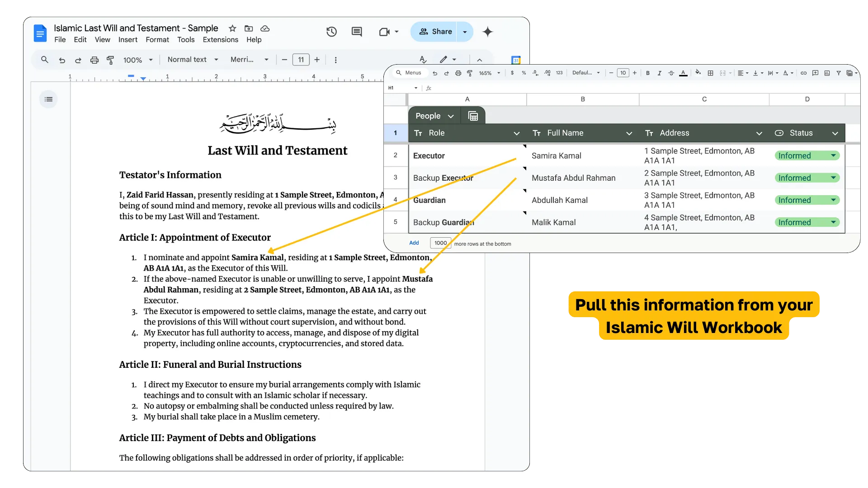Open the Insert menu in Docs
Viewport: 868px width, 488px height.
(x=128, y=40)
